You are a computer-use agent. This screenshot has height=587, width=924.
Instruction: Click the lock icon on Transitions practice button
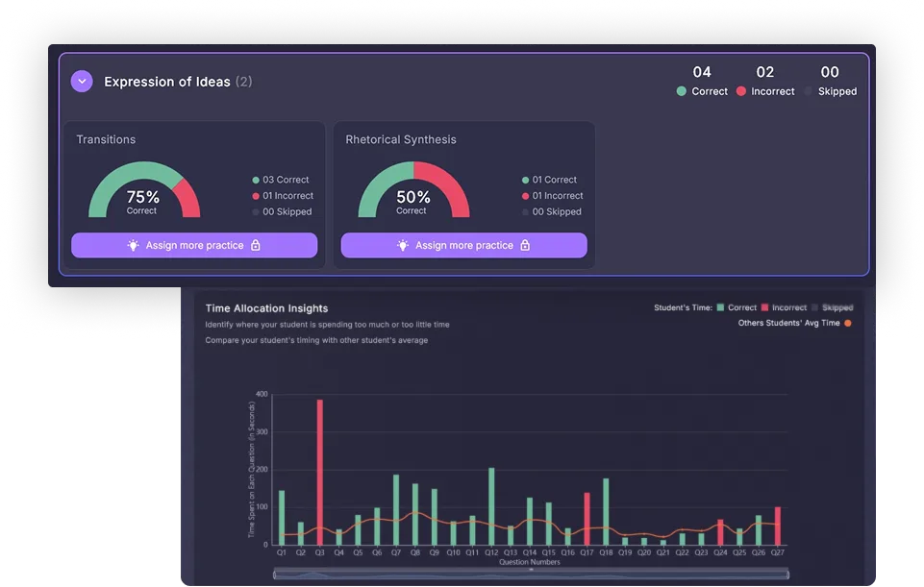[x=255, y=246]
